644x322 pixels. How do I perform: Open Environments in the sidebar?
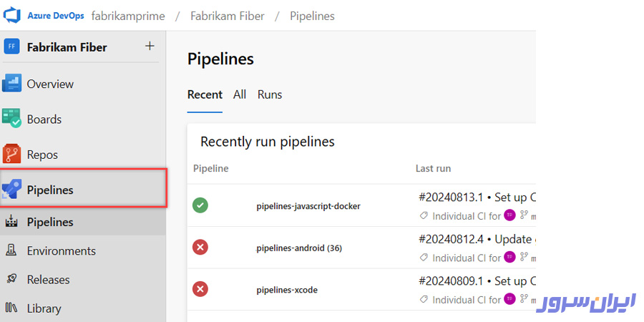62,251
